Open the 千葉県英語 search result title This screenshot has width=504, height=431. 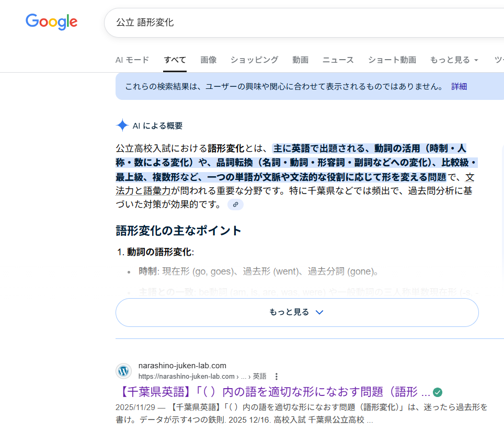click(273, 392)
